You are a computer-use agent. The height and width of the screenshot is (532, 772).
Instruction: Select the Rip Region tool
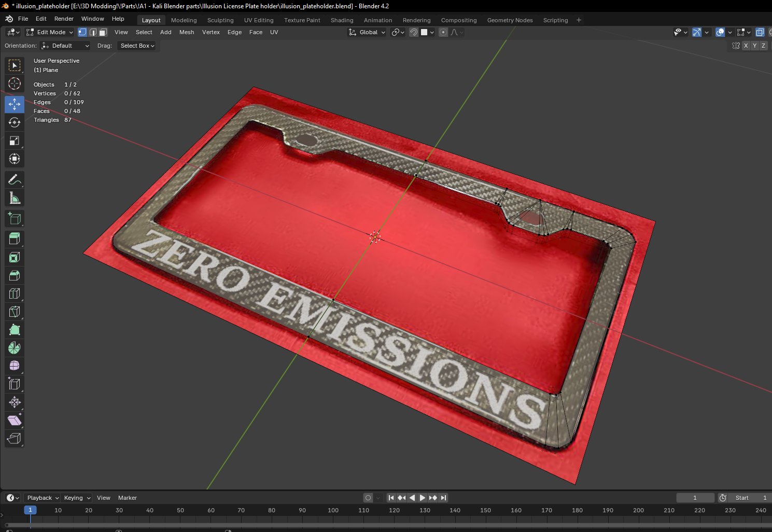click(x=15, y=439)
